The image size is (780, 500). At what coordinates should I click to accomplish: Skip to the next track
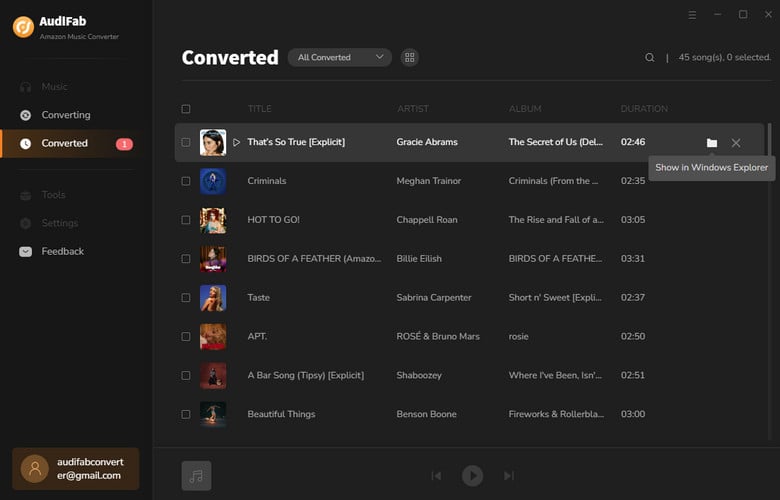508,476
